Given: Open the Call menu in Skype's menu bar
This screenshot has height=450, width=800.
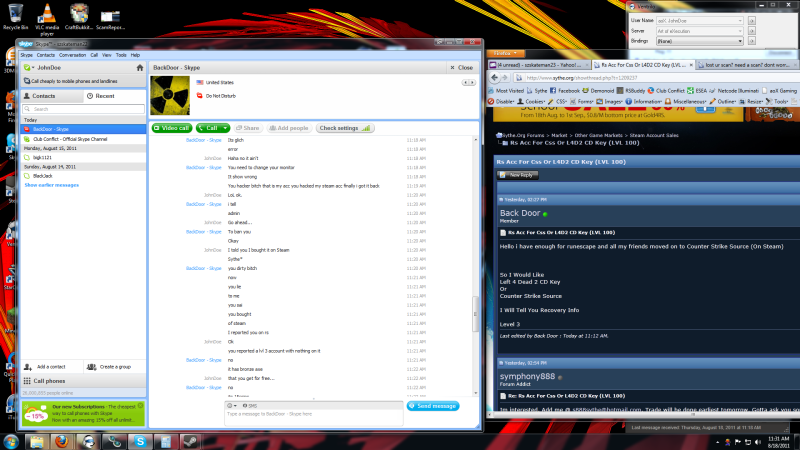Looking at the screenshot, I should pyautogui.click(x=94, y=55).
